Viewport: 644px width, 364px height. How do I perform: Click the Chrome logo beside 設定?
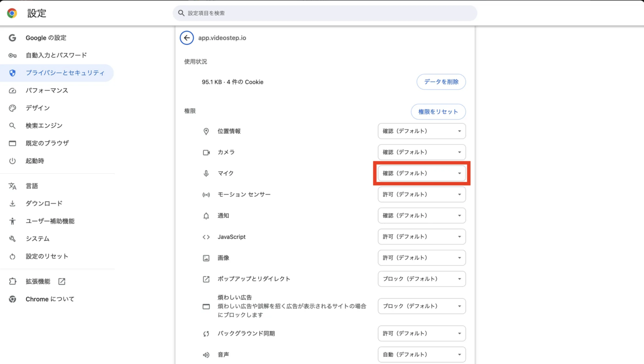pos(12,13)
